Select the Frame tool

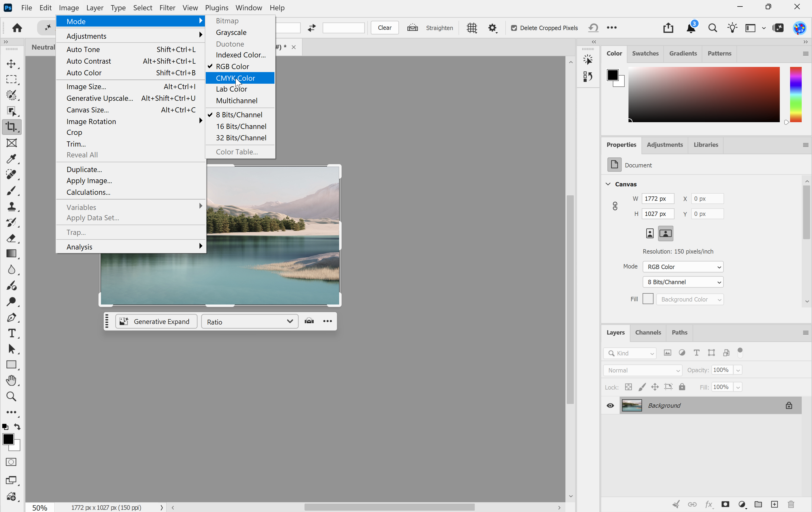tap(11, 143)
